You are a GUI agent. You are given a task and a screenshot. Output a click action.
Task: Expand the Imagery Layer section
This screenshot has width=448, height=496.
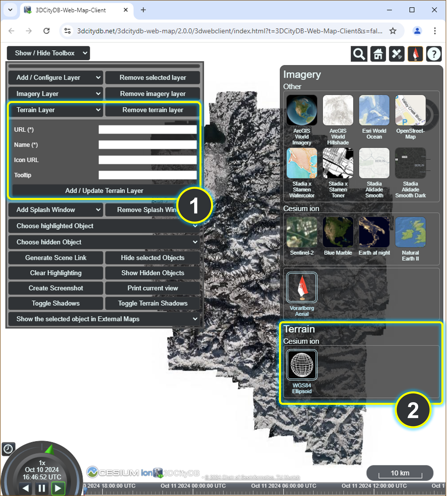55,94
